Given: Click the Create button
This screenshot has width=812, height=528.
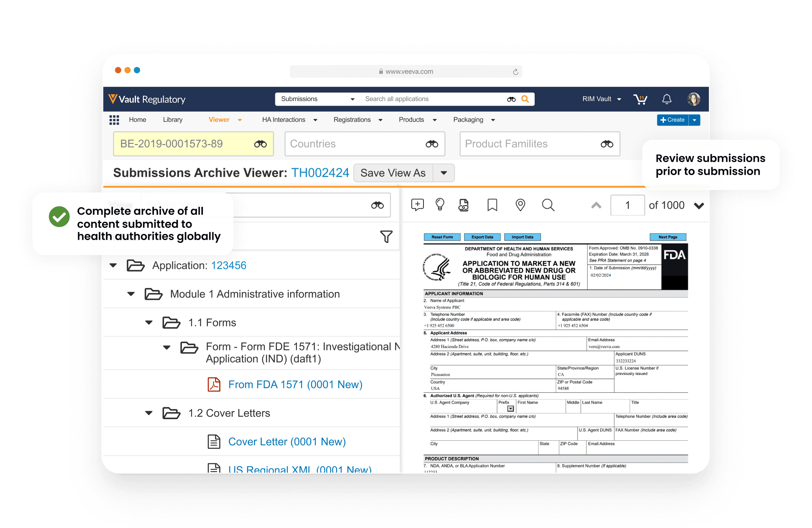Looking at the screenshot, I should 673,120.
